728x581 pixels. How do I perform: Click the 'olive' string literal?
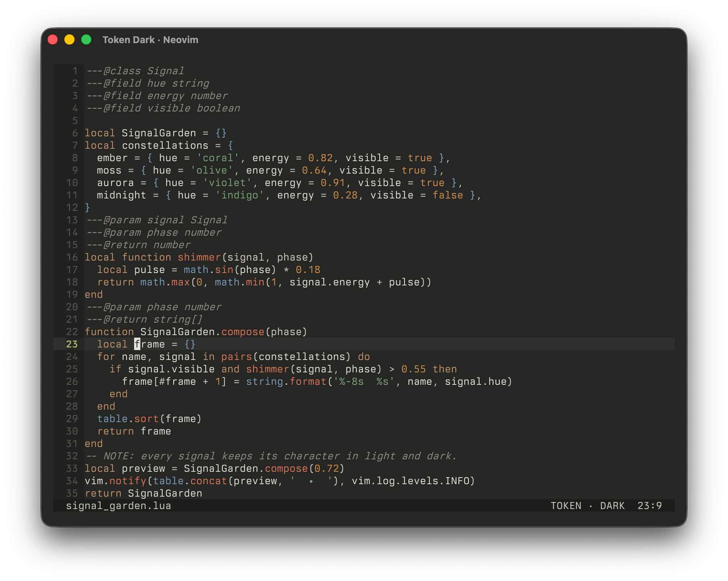click(212, 170)
